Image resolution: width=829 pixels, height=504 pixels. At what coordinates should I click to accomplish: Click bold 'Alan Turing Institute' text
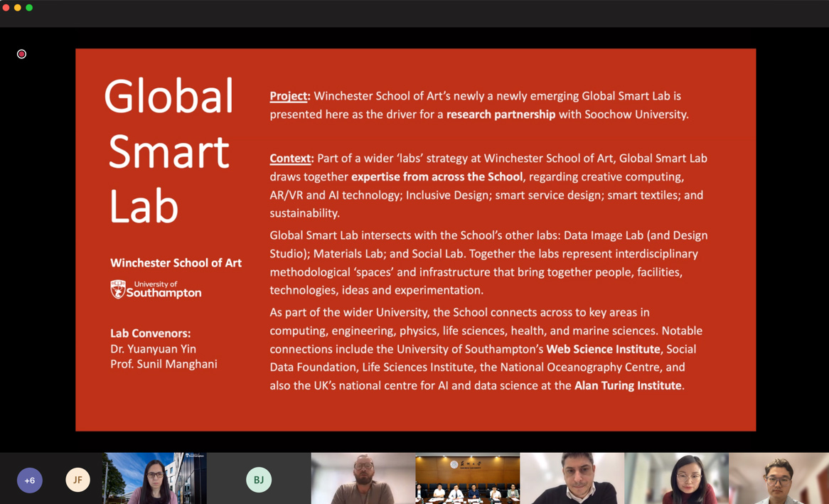[x=628, y=385]
